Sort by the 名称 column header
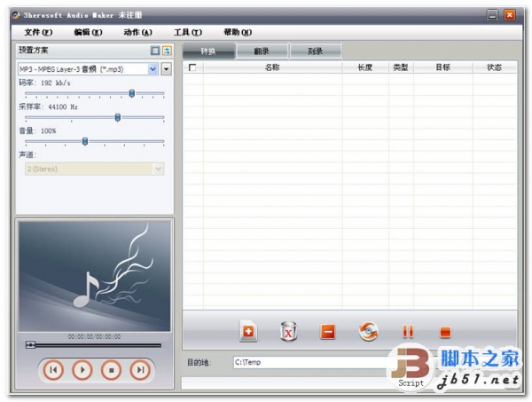 pos(272,67)
